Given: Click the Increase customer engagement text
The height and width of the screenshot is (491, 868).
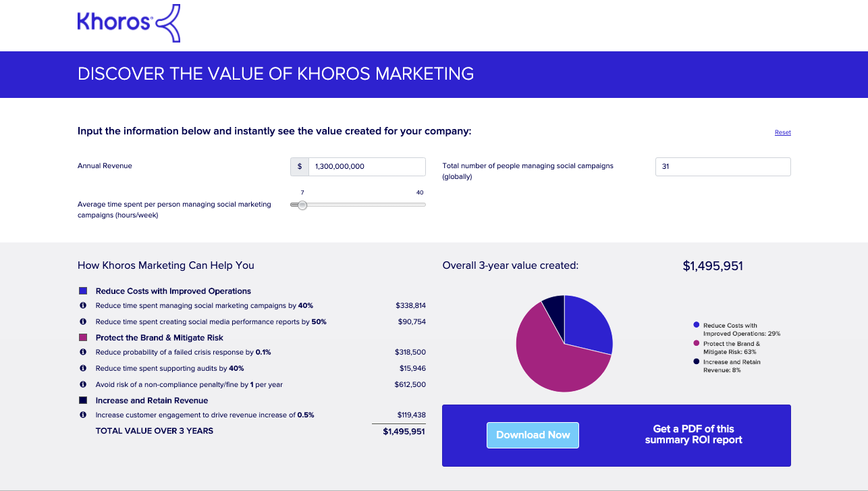Looking at the screenshot, I should [x=205, y=415].
